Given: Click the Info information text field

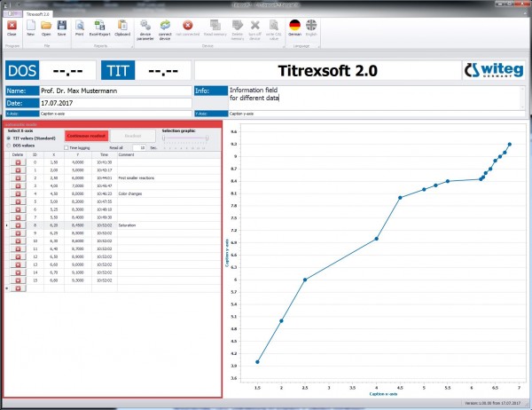Looking at the screenshot, I should click(374, 98).
